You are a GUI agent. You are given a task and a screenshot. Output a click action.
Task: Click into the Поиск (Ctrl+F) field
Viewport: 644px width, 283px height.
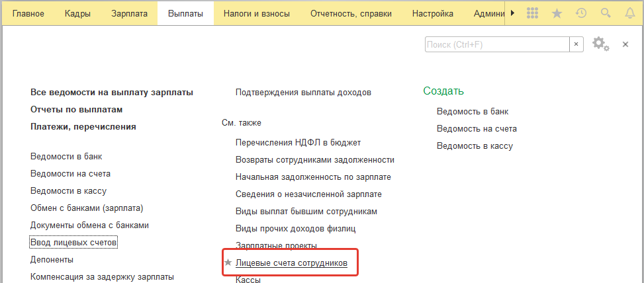[497, 45]
